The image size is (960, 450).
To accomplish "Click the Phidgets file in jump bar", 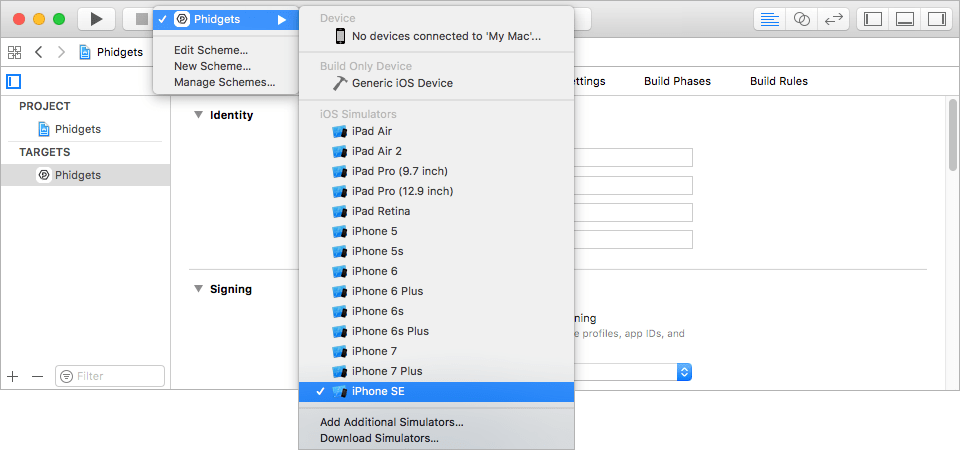I will (x=111, y=52).
